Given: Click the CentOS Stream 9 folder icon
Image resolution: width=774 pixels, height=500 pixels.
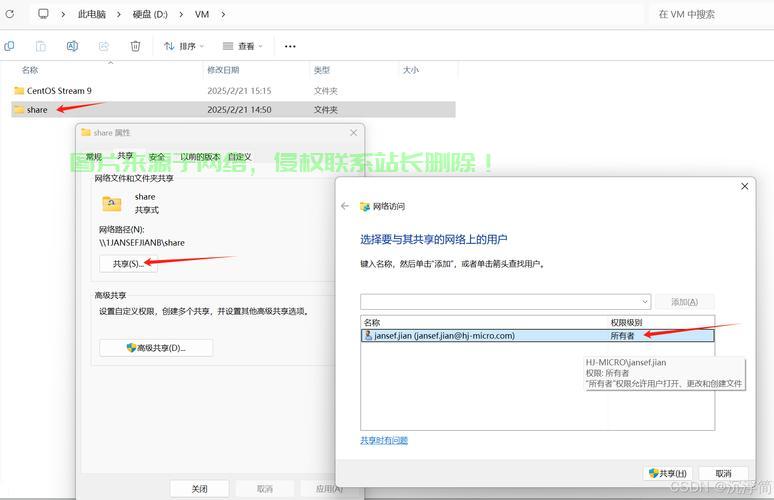Looking at the screenshot, I should pyautogui.click(x=19, y=90).
